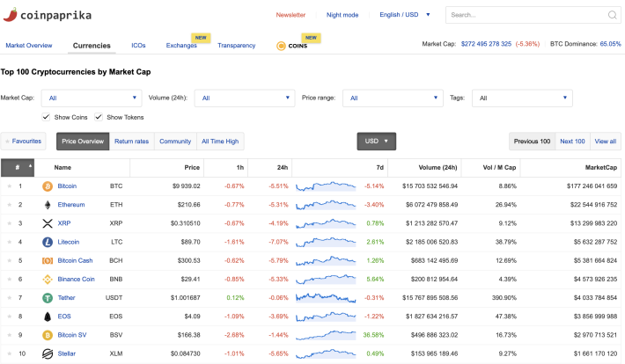
Task: Open the Bitcoin Cash name link
Action: [75, 260]
